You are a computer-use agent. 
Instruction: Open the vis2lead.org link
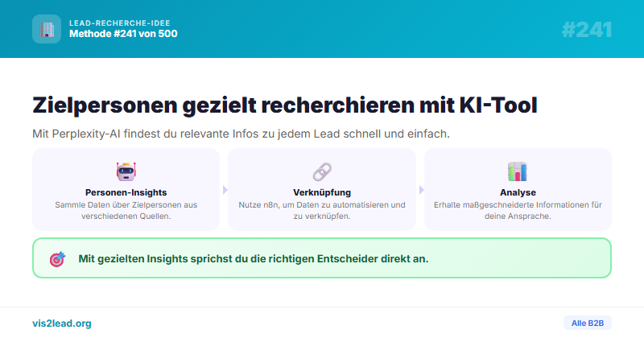point(62,324)
